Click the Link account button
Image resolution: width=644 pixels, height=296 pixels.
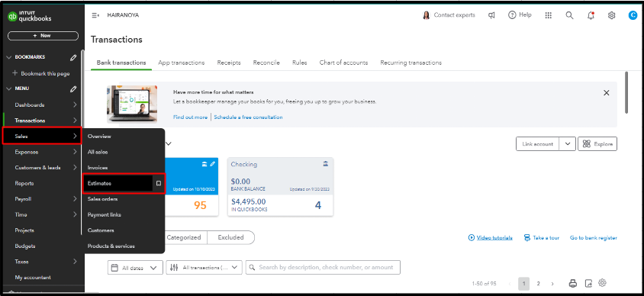(x=538, y=144)
